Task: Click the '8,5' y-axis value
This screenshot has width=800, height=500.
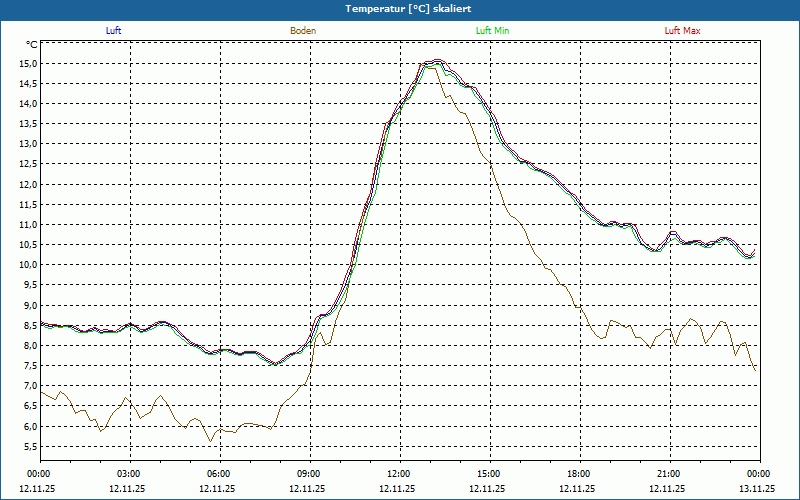Action: (x=31, y=326)
